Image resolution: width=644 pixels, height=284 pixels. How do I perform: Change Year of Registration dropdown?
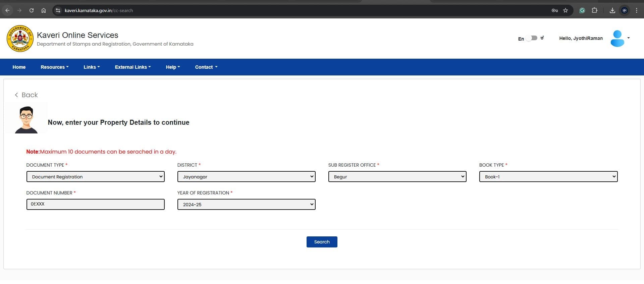(246, 205)
